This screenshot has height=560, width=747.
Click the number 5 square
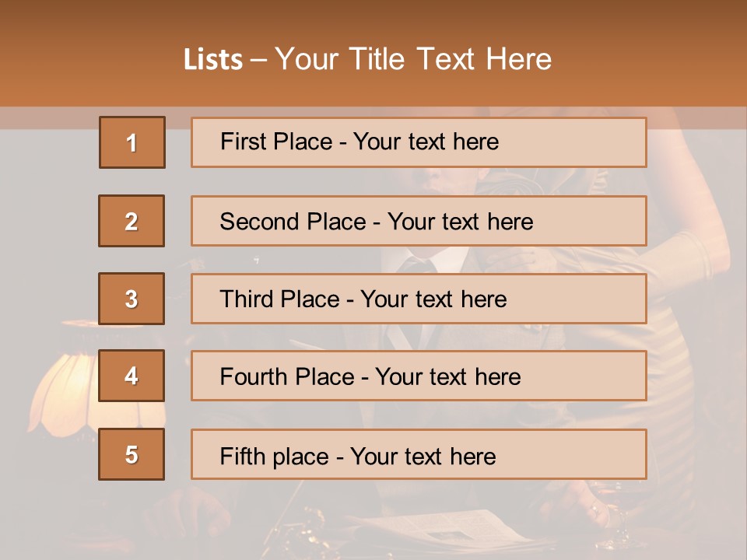(132, 454)
